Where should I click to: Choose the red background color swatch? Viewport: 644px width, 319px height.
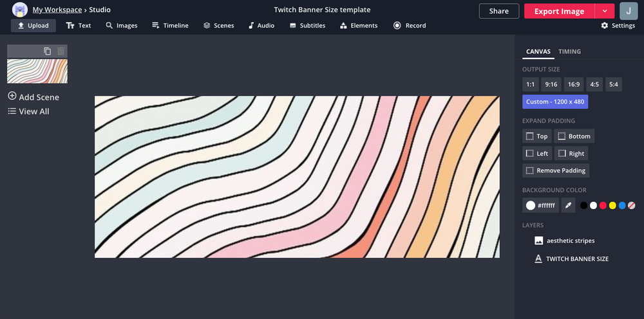point(603,206)
